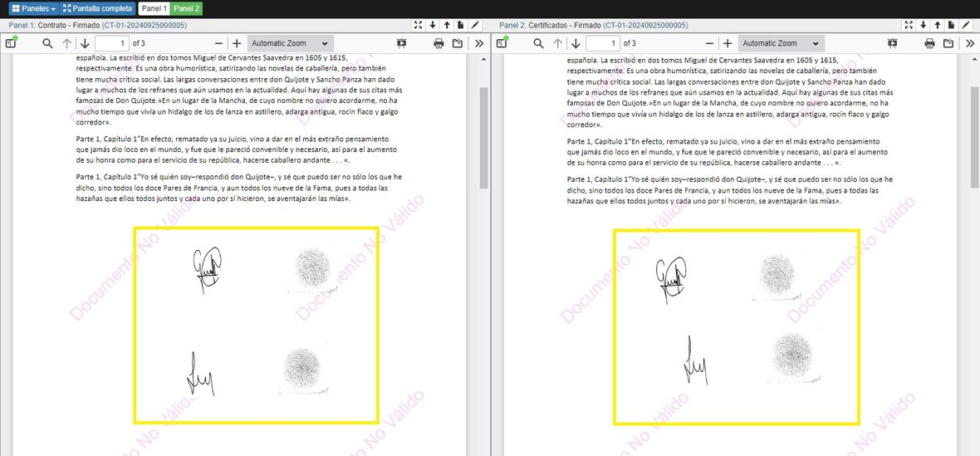
Task: Start presentation mode in Panel 2
Action: pos(893,43)
